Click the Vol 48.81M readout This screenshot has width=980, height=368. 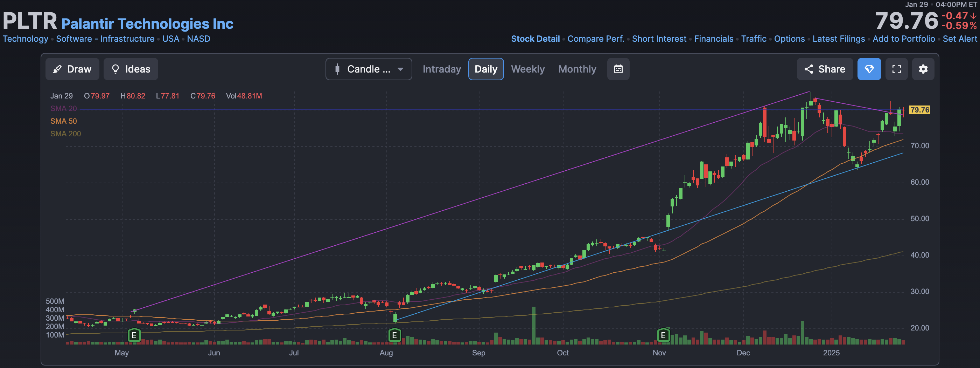[x=244, y=96]
